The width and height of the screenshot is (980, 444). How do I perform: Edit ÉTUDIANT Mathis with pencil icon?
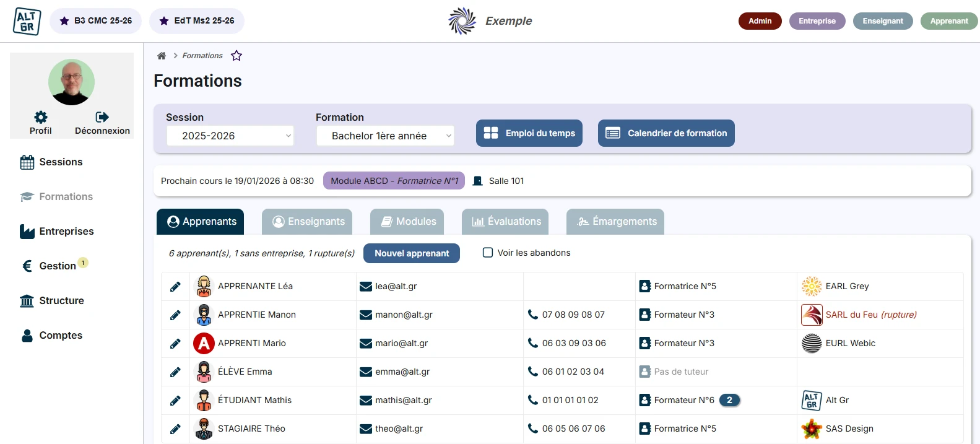175,401
